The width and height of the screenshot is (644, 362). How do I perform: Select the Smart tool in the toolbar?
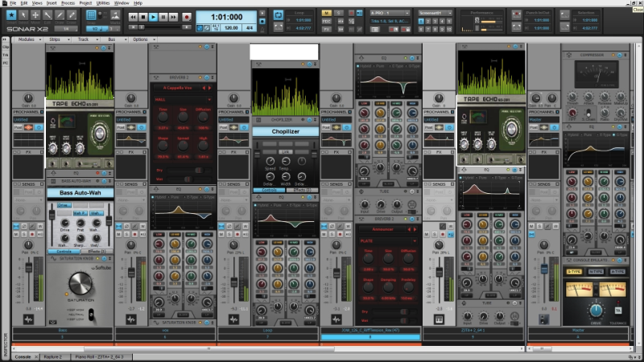(12, 15)
